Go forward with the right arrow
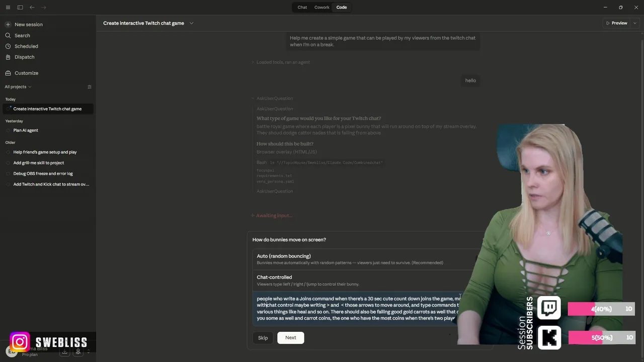Viewport: 644px width, 362px height. [44, 8]
